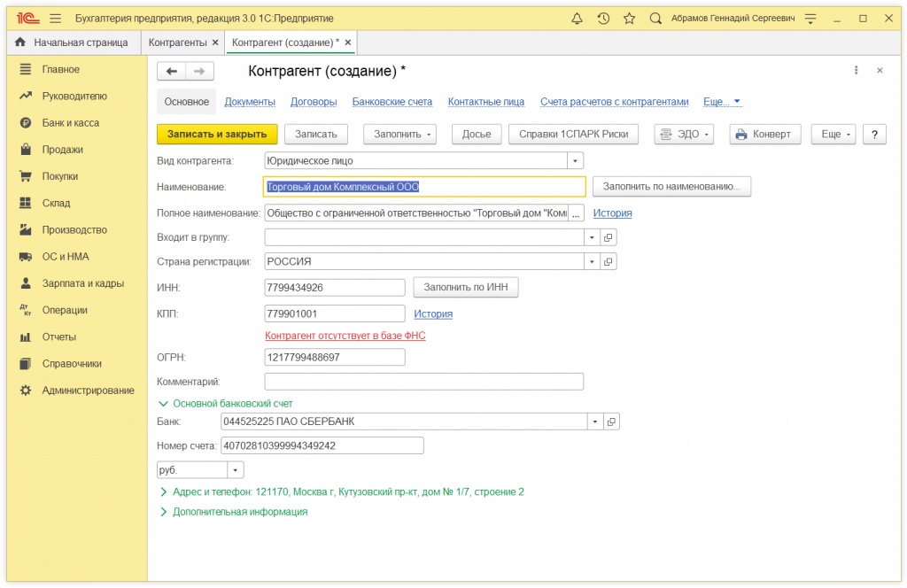Screen dimensions: 907x588
Task: Open the Вид контрагента dropdown
Action: tap(576, 160)
